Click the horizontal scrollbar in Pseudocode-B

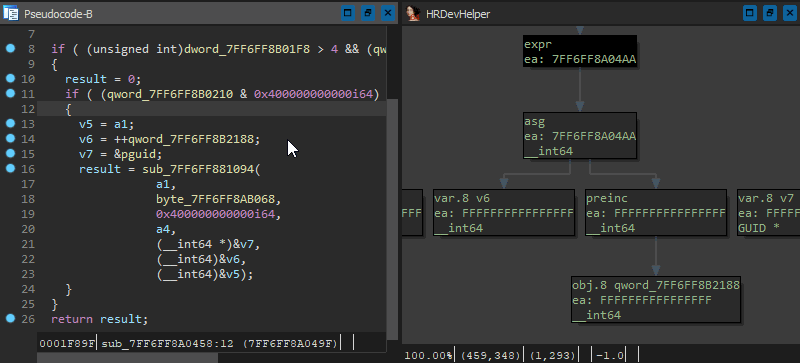tap(128, 358)
